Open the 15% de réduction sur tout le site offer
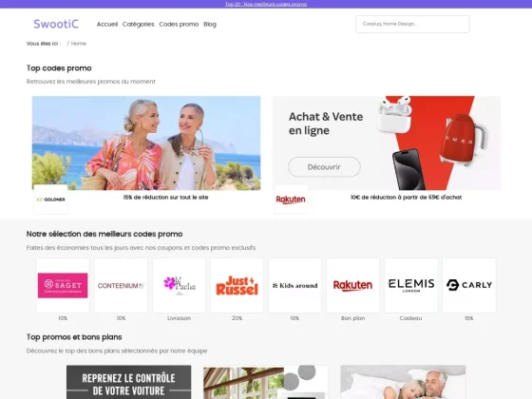This screenshot has width=532, height=399. coord(165,198)
